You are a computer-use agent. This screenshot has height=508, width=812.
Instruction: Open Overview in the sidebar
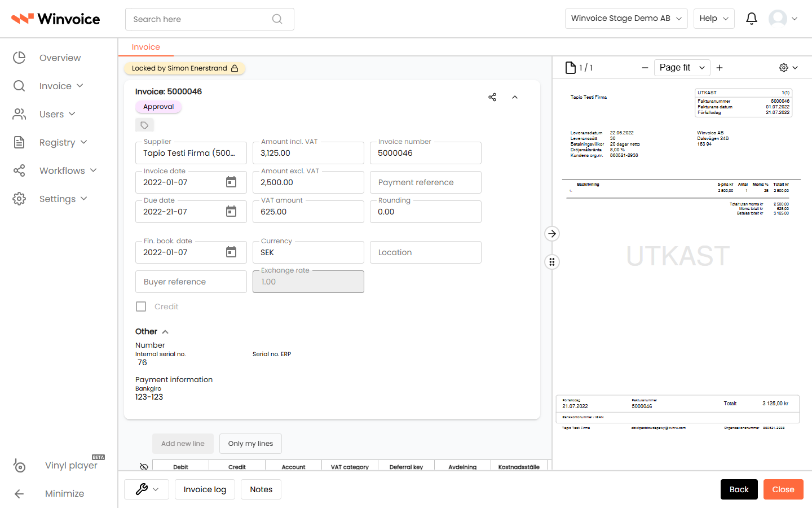click(60, 58)
